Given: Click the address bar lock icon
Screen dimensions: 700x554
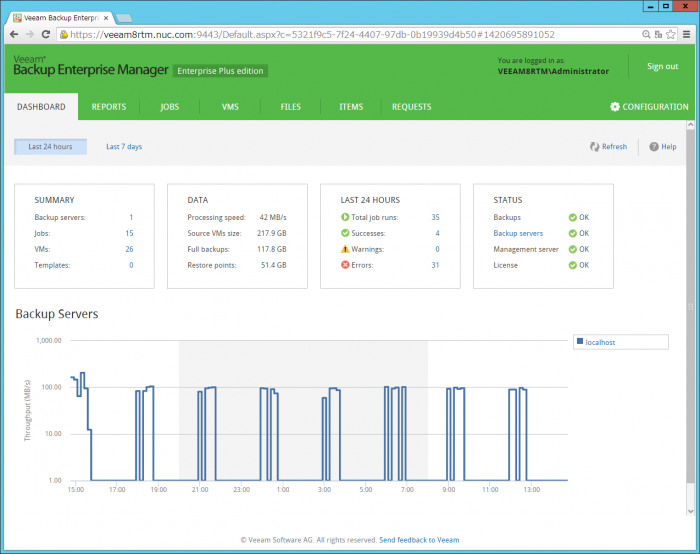Looking at the screenshot, I should coord(64,34).
